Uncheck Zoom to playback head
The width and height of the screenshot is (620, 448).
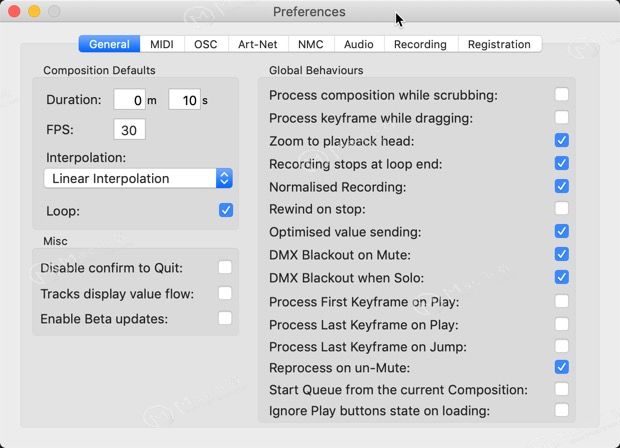pos(562,141)
